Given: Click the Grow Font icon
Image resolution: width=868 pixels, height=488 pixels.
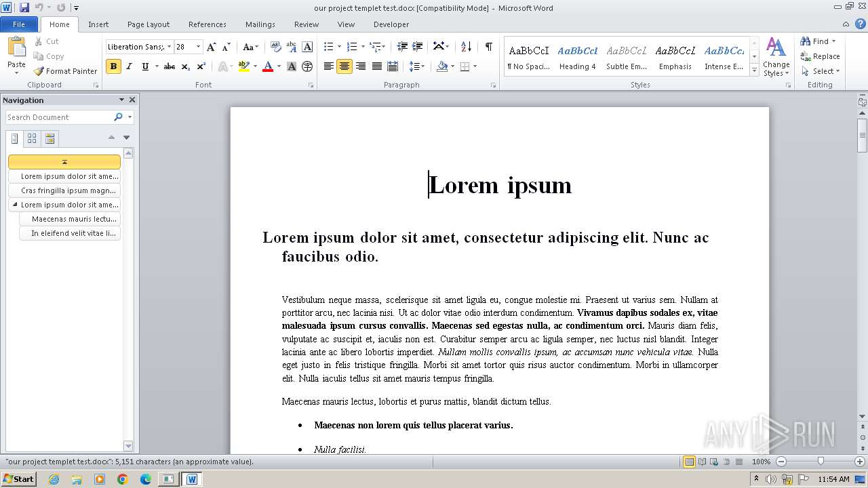Looking at the screenshot, I should tap(212, 47).
